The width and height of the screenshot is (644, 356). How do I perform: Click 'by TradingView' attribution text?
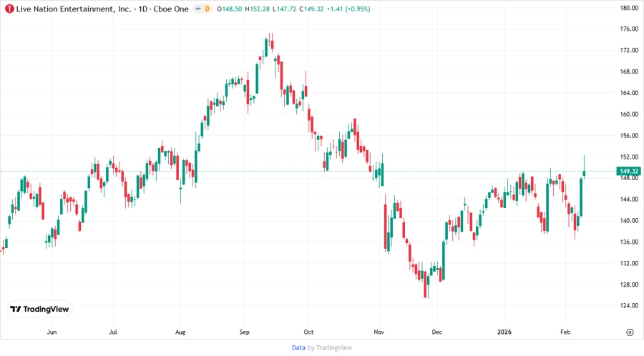[330, 348]
